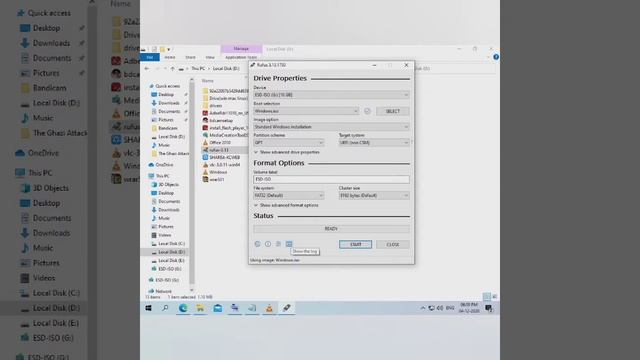Open Rufus language selection globe icon
Image resolution: width=640 pixels, height=360 pixels.
click(257, 244)
